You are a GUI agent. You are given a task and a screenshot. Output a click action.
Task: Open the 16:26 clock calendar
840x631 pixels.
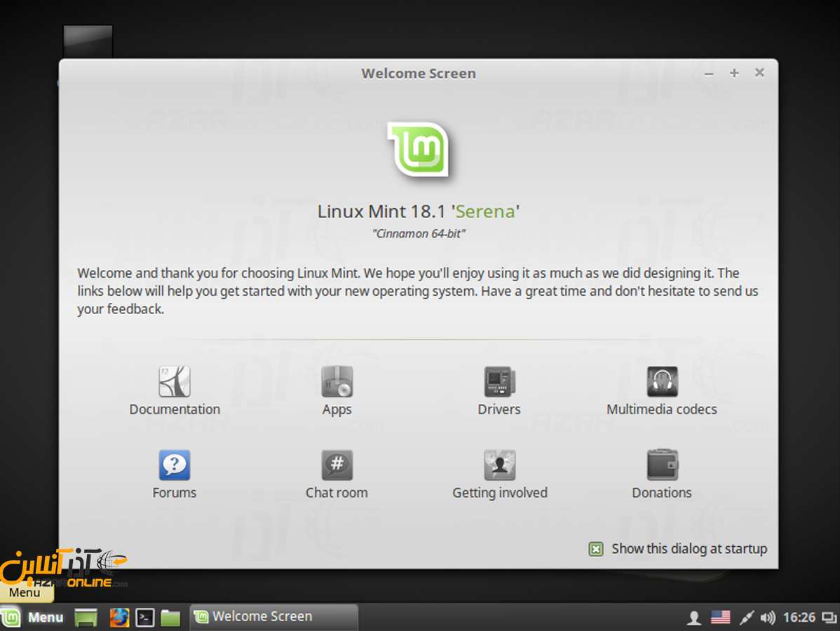(x=799, y=618)
